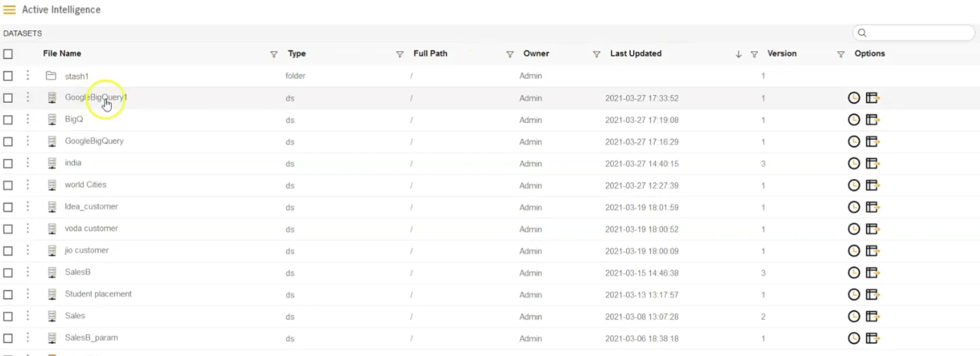The image size is (980, 356).
Task: Click the Full Path column header
Action: 430,53
